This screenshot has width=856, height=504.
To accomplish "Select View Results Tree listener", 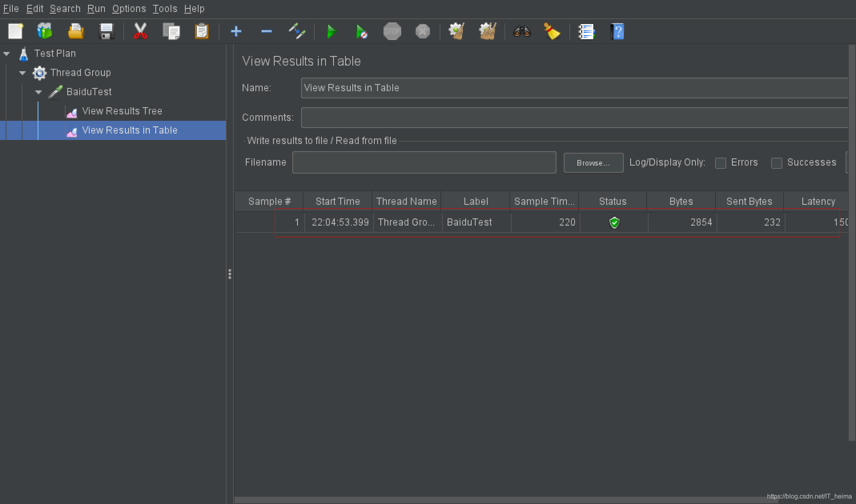I will (x=122, y=111).
